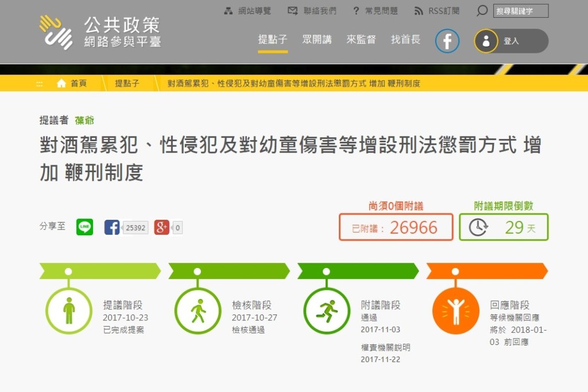
Task: Click the 附議階段 running person icon
Action: click(x=327, y=311)
